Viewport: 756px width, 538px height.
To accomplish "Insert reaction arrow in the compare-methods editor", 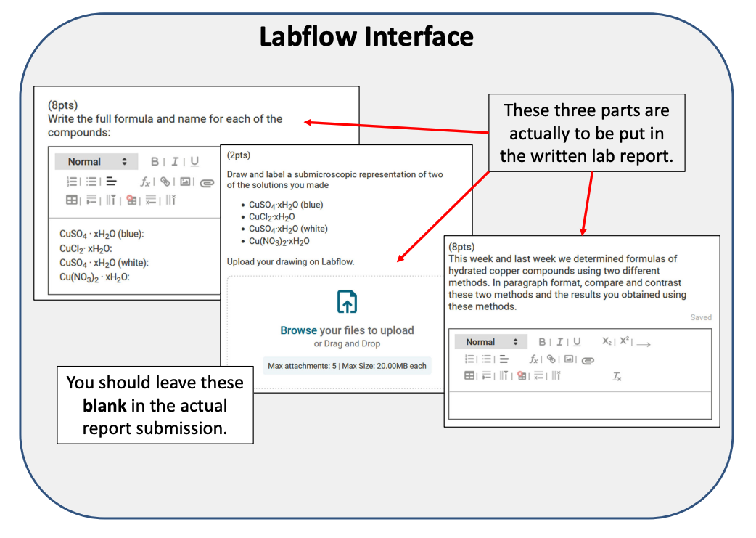I will pos(644,344).
